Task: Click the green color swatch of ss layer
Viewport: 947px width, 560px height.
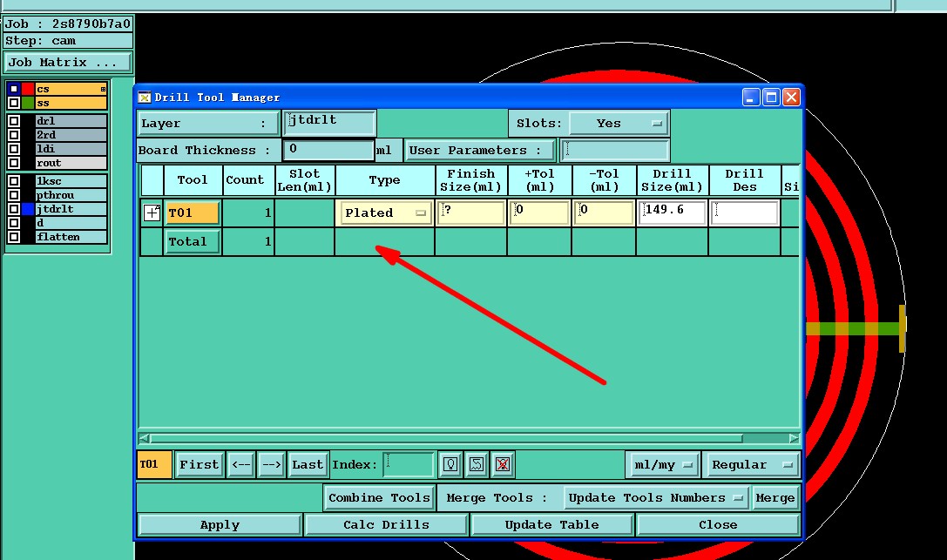Action: click(x=28, y=103)
